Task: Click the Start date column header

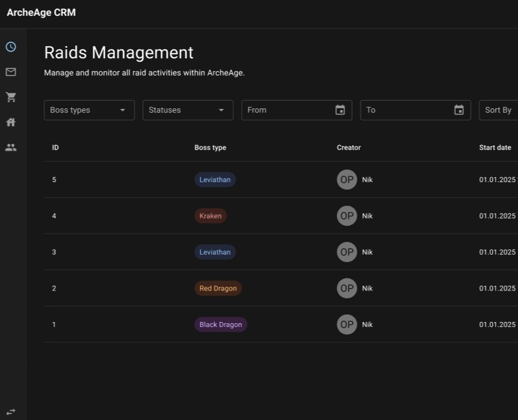Action: point(495,148)
